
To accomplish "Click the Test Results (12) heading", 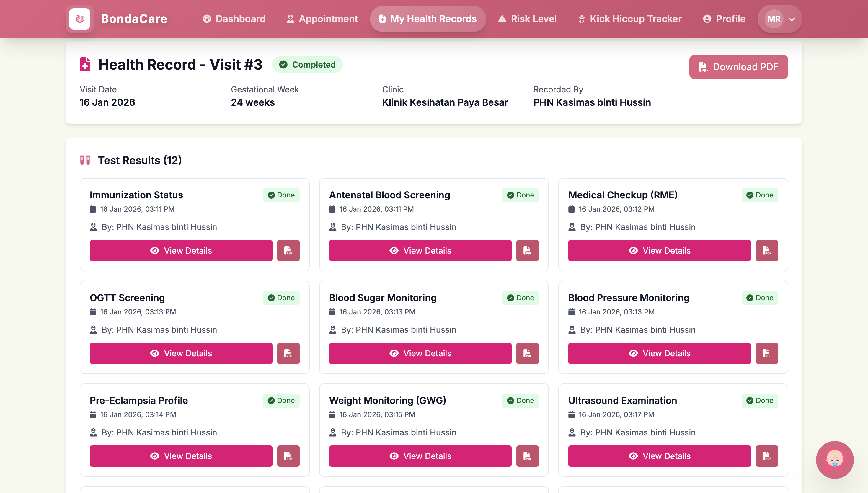I will pos(139,160).
